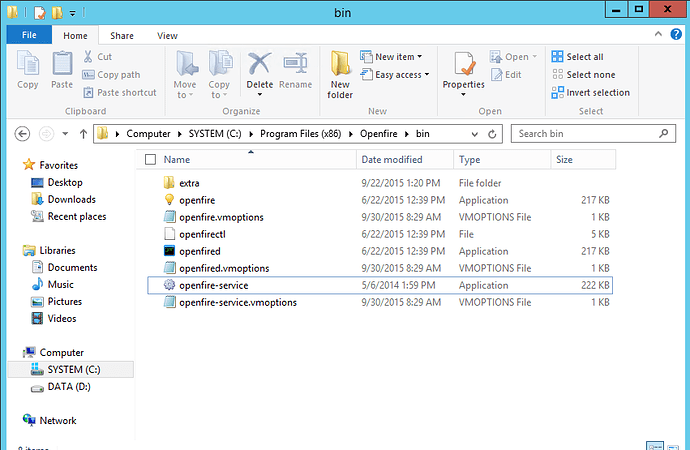Click Openfire in the address breadcrumb
Screen dimensions: 690x450
[x=378, y=134]
